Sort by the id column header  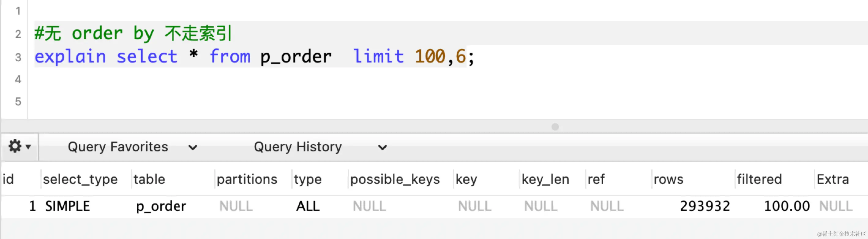[9, 179]
